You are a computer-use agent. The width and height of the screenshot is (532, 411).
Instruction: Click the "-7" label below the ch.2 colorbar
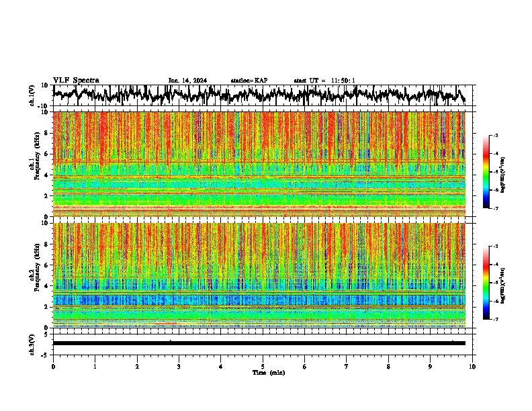click(x=496, y=319)
